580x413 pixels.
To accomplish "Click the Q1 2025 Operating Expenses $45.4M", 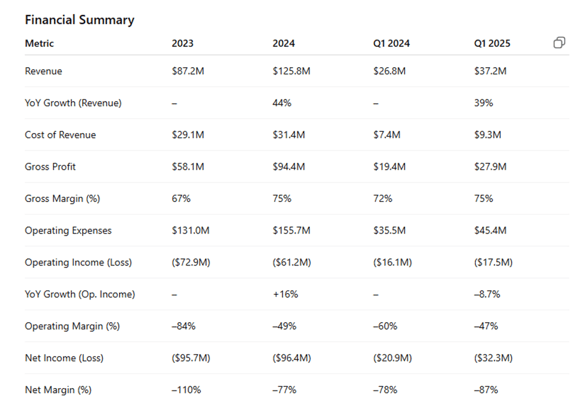I will [x=490, y=230].
